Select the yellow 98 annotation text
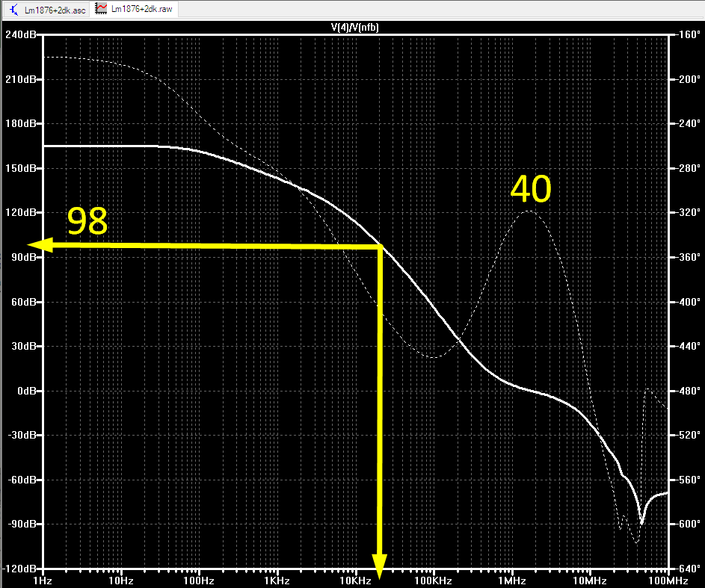Screen dimensions: 705x588 (x=87, y=220)
